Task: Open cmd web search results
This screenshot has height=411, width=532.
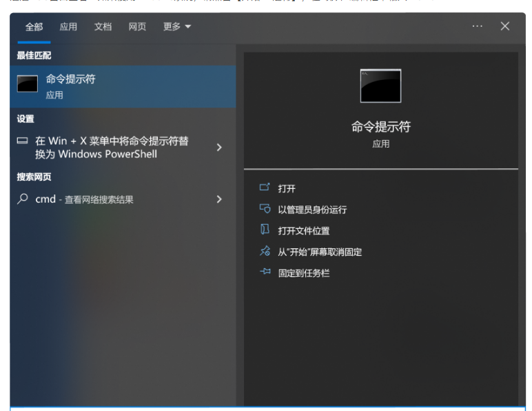Action: [123, 199]
